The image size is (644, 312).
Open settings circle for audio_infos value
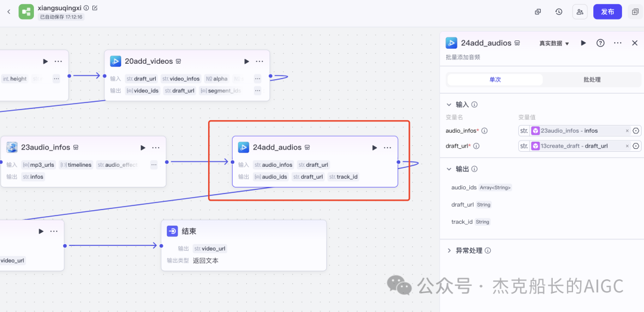tap(636, 131)
